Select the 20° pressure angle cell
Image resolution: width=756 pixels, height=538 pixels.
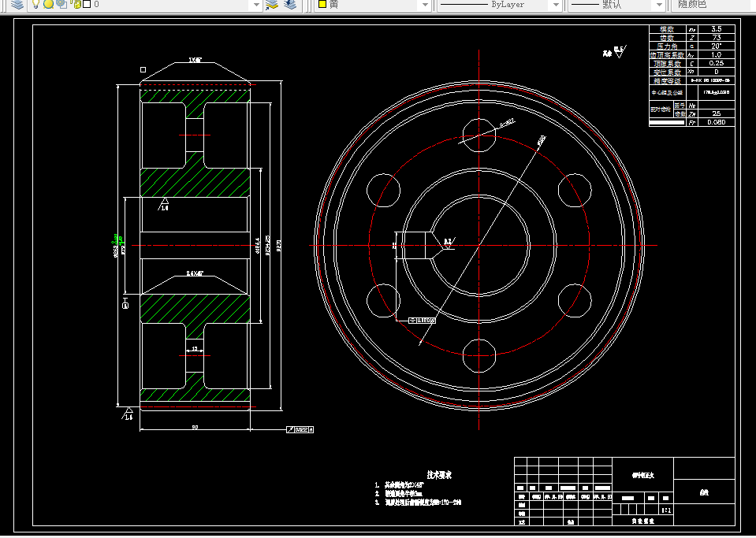(716, 46)
